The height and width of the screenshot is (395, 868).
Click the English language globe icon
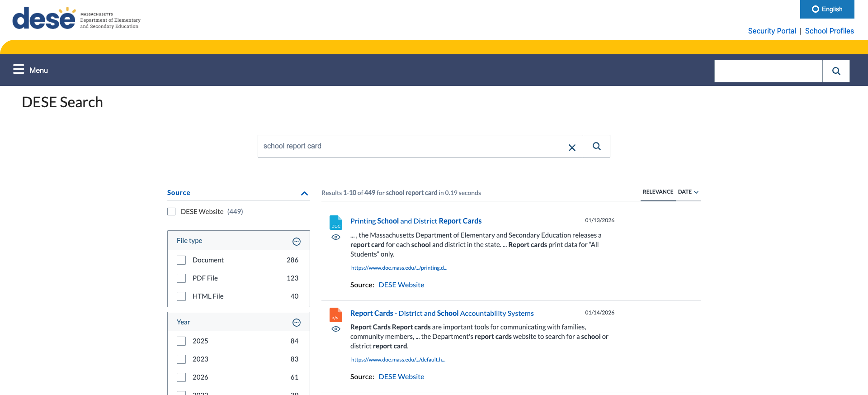pyautogui.click(x=816, y=9)
